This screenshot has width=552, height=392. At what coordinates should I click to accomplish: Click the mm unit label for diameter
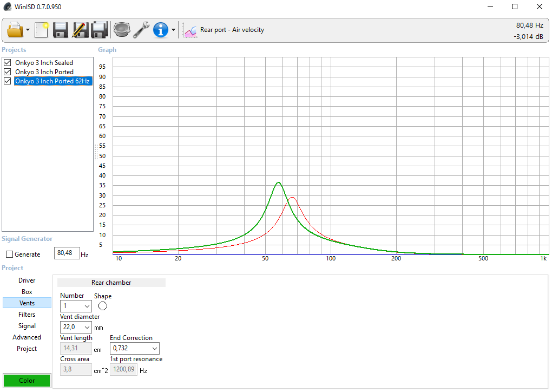point(98,328)
